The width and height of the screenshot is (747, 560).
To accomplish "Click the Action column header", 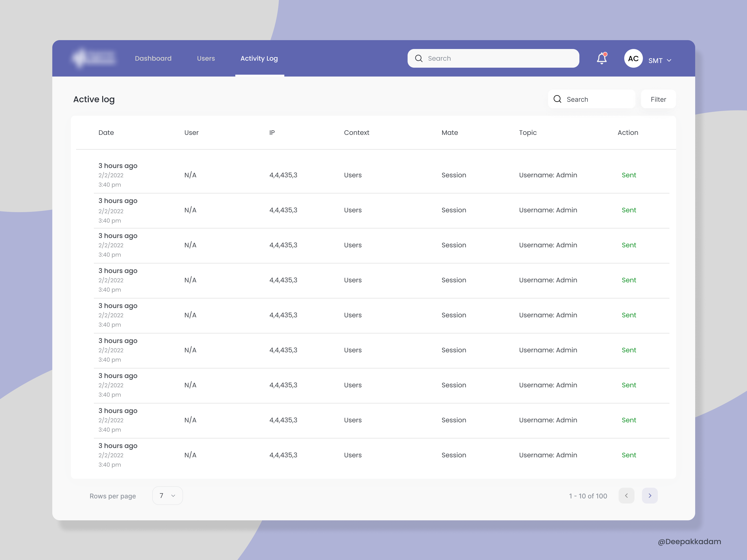I will tap(627, 133).
